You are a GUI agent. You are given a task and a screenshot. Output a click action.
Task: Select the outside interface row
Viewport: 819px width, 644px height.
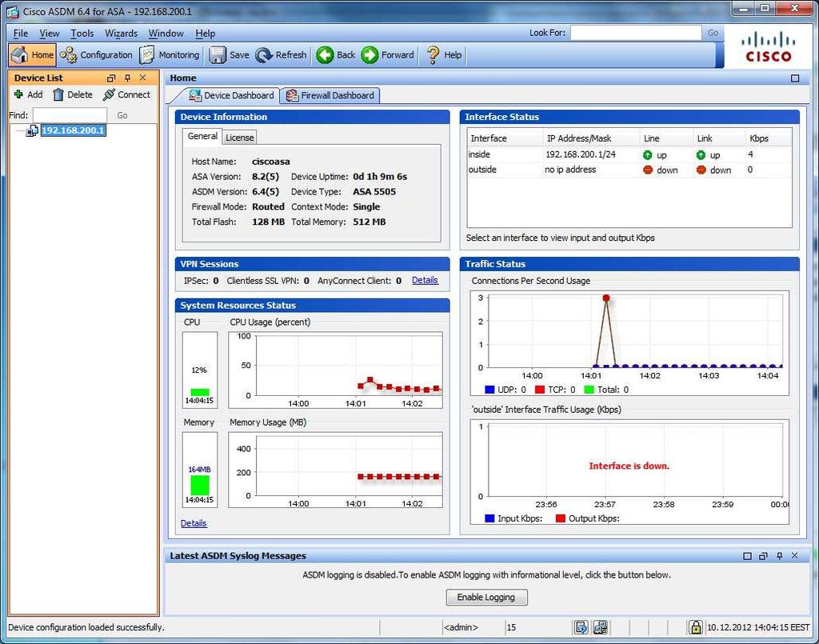(x=629, y=170)
